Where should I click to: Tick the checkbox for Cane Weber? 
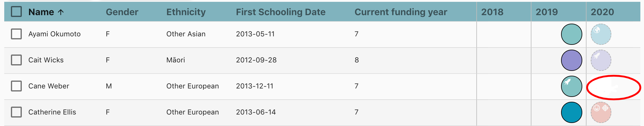16,86
